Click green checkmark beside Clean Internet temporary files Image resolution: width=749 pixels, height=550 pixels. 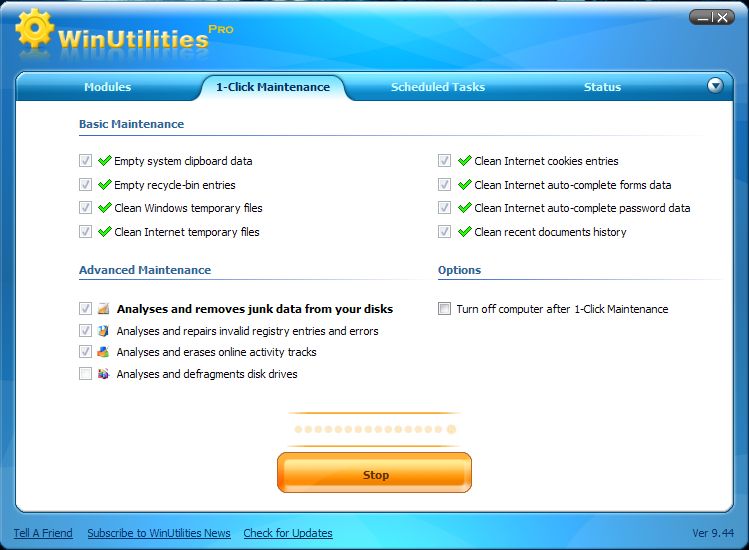click(105, 232)
